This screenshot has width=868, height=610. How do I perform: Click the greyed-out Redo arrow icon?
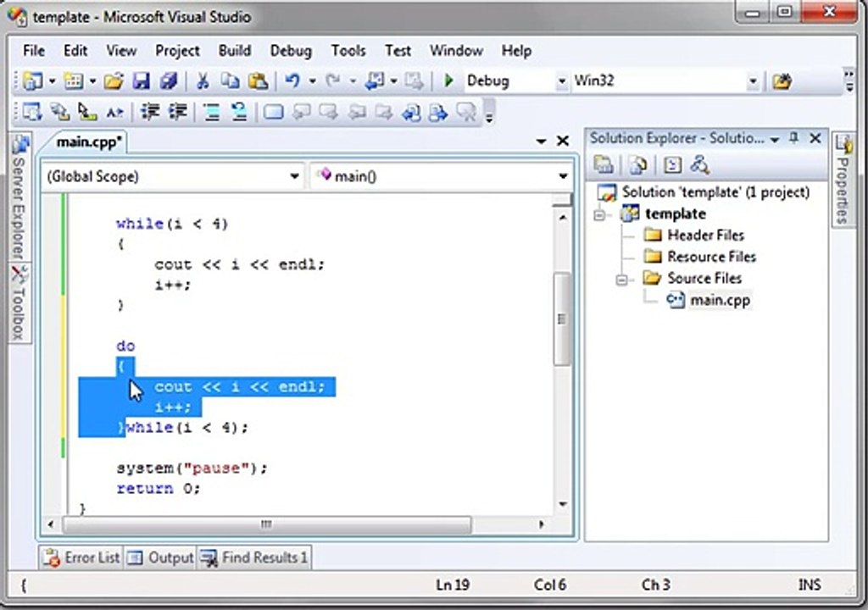click(x=333, y=81)
